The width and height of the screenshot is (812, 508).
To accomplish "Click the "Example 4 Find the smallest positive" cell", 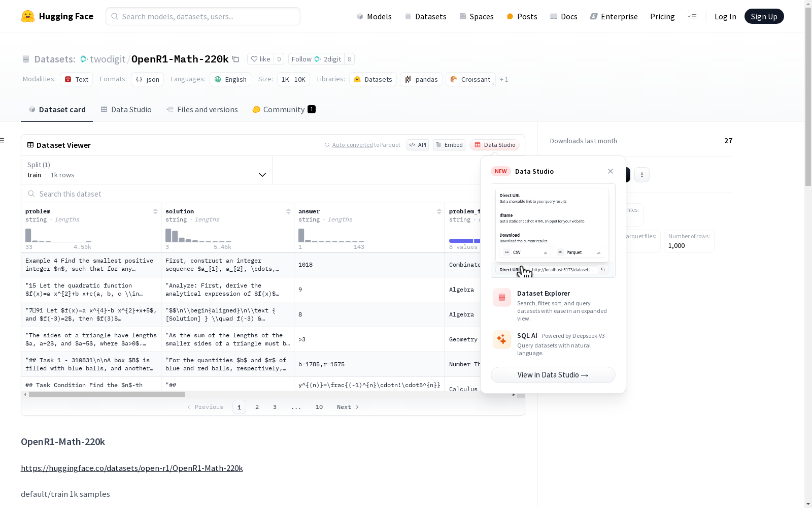I will click(x=91, y=265).
